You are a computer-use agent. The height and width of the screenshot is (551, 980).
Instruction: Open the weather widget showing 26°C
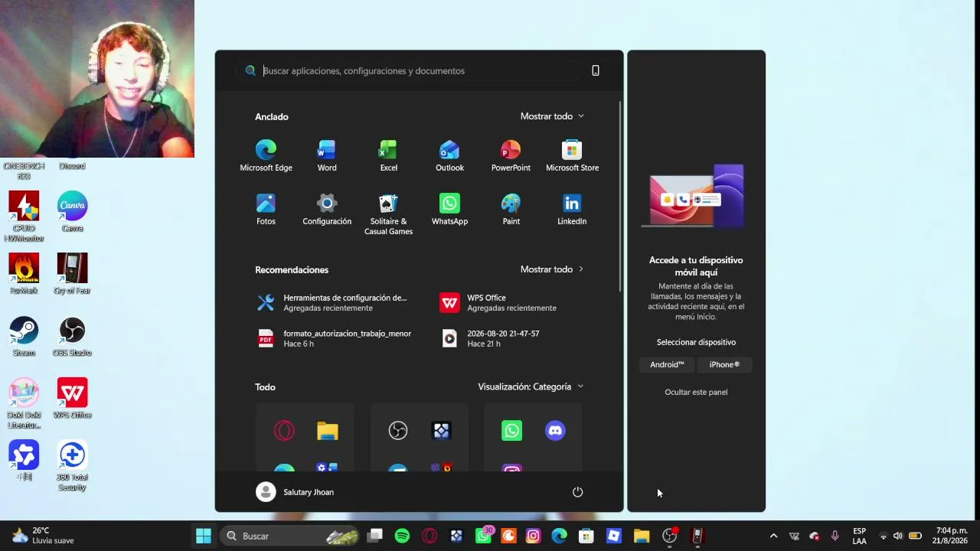click(43, 536)
